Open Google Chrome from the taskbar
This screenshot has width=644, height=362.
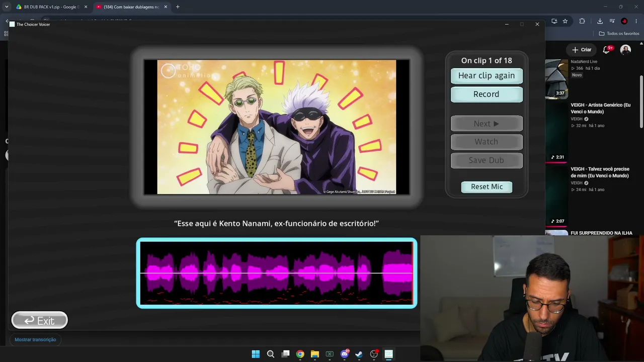pos(300,354)
